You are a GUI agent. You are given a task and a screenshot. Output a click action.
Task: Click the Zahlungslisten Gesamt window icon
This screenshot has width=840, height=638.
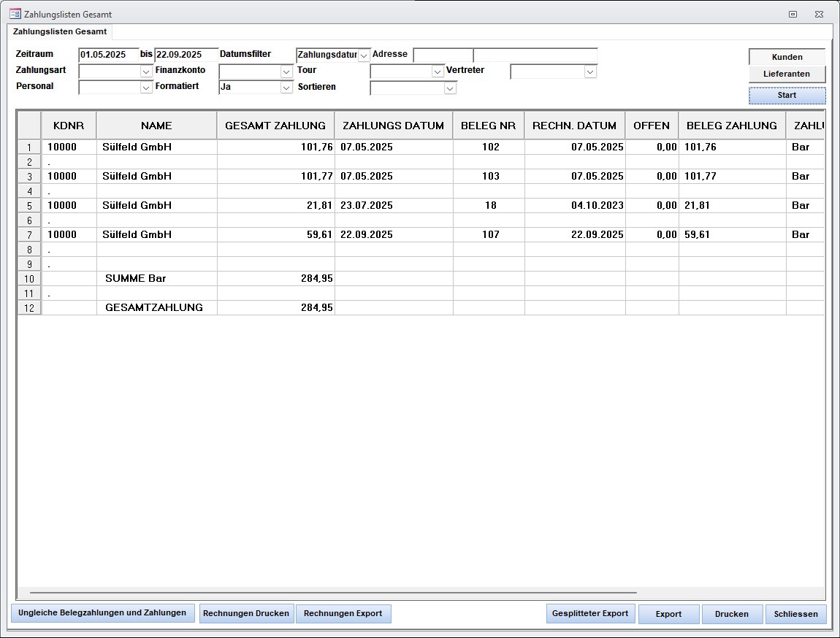click(x=15, y=14)
